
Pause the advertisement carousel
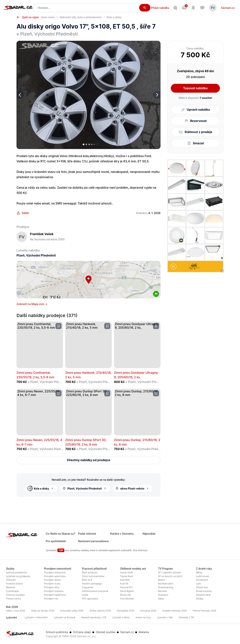click(173, 266)
